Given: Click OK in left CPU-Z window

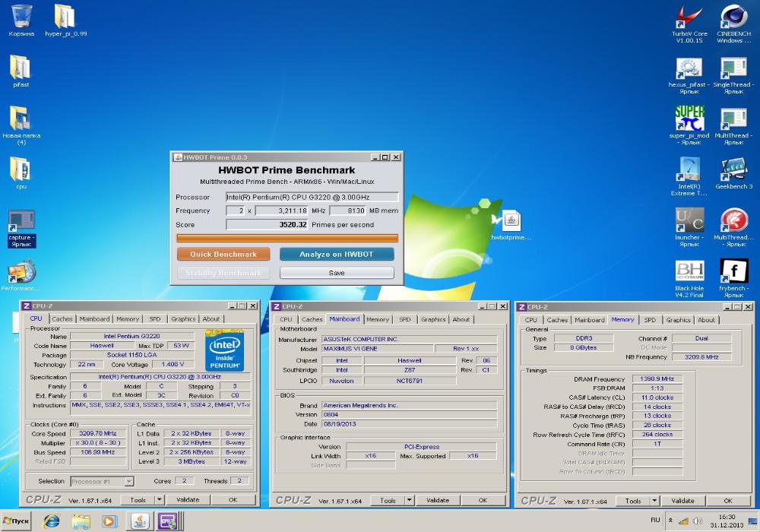Looking at the screenshot, I should click(x=233, y=499).
